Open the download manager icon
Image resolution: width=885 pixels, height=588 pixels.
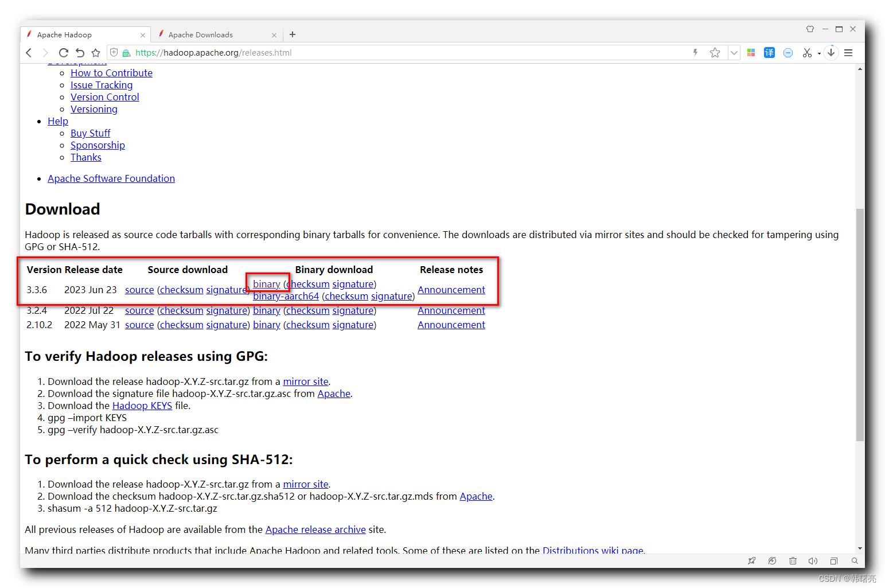point(831,52)
